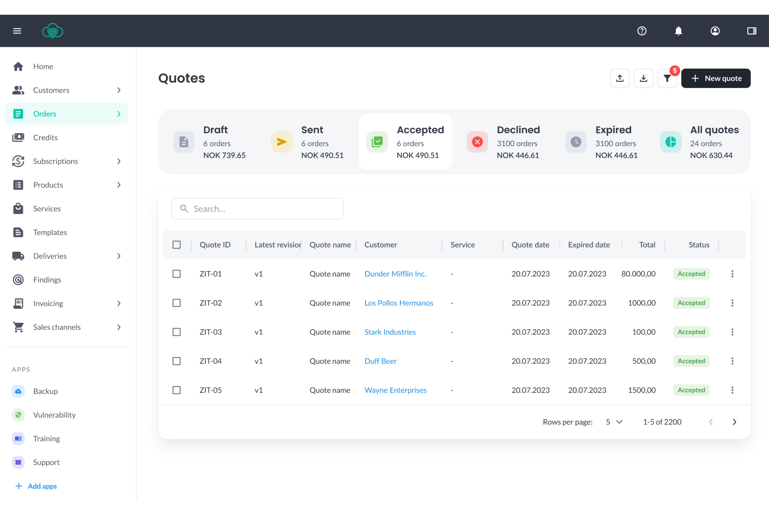Go to Templates in the sidebar
769x532 pixels.
click(x=50, y=232)
